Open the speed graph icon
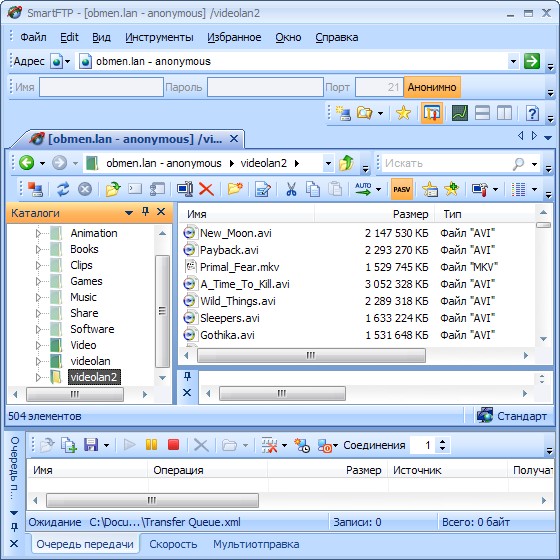560x560 pixels. click(460, 113)
